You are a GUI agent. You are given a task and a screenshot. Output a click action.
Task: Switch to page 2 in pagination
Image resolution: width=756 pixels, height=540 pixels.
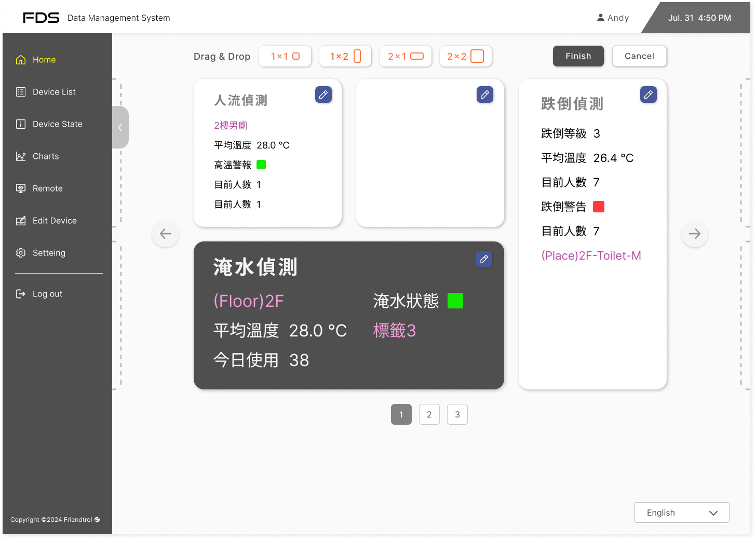[429, 414]
